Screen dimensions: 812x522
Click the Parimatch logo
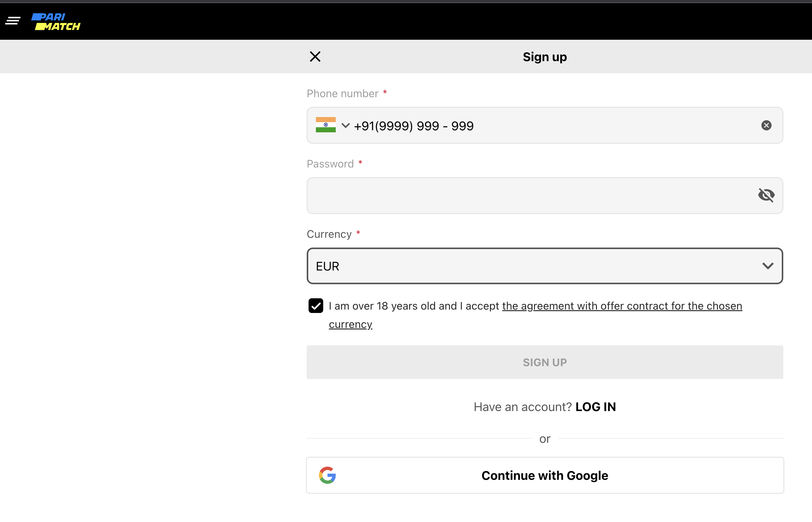point(56,22)
